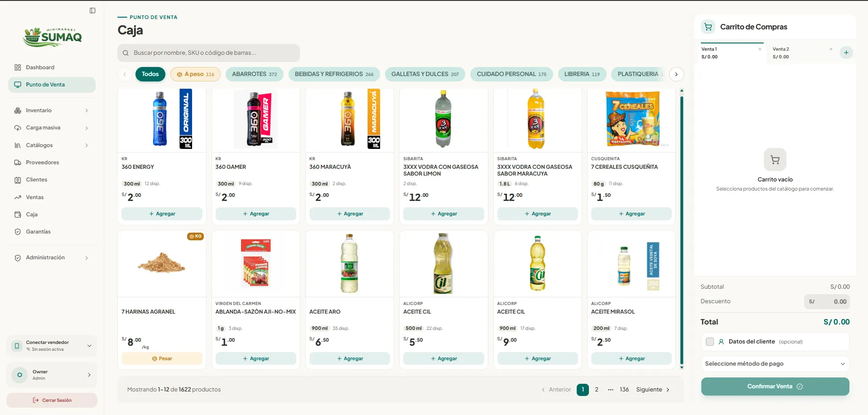This screenshot has height=415, width=868.
Task: Open Garantías shield item
Action: point(52,232)
